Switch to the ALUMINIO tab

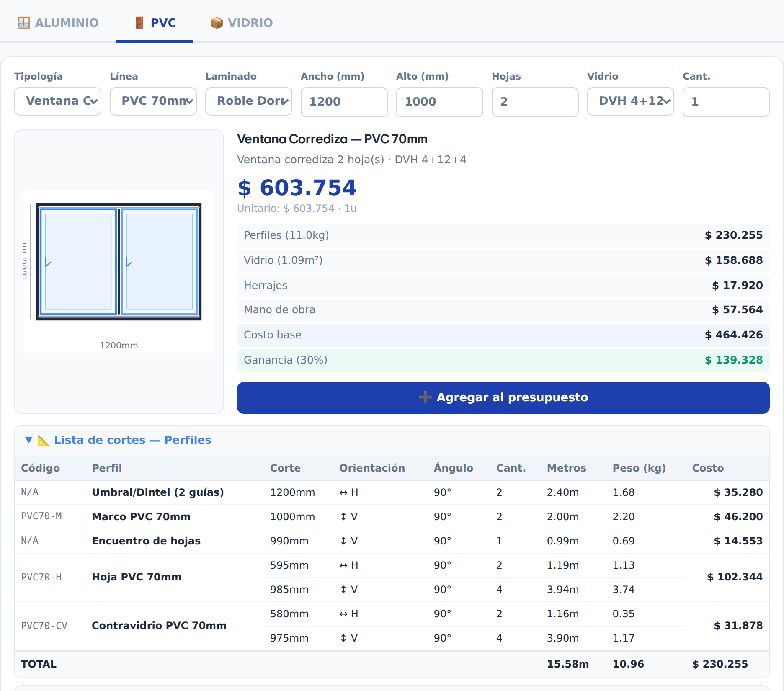tap(58, 23)
